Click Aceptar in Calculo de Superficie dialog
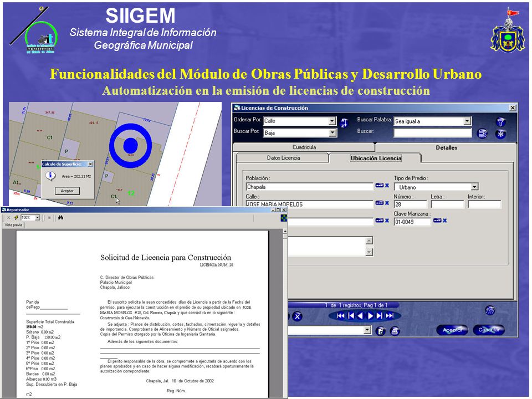Screen dimensions: 532x399 [x=67, y=191]
